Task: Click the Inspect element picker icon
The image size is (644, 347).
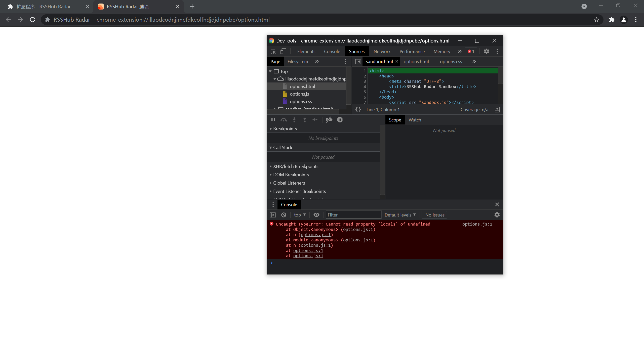Action: tap(273, 51)
